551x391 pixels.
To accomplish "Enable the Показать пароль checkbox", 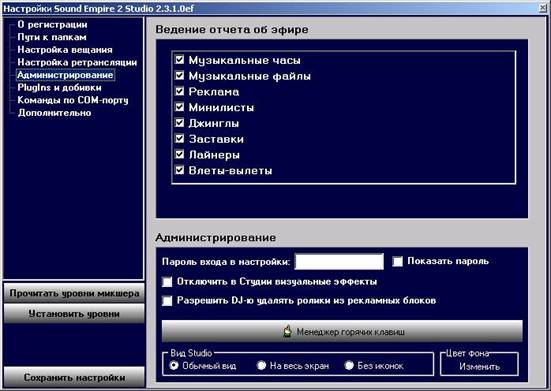I will (397, 261).
